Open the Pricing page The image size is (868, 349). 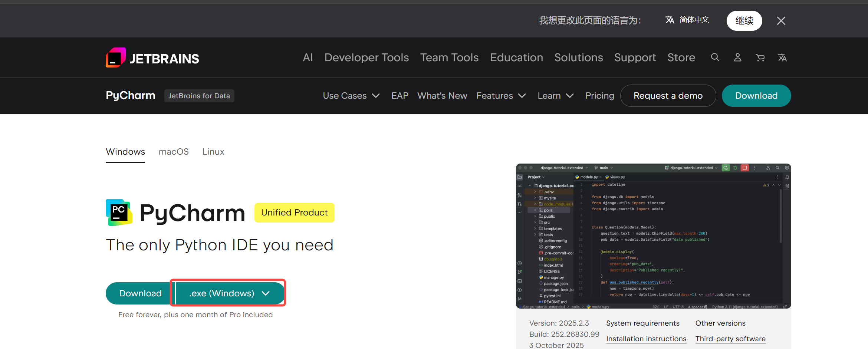600,96
